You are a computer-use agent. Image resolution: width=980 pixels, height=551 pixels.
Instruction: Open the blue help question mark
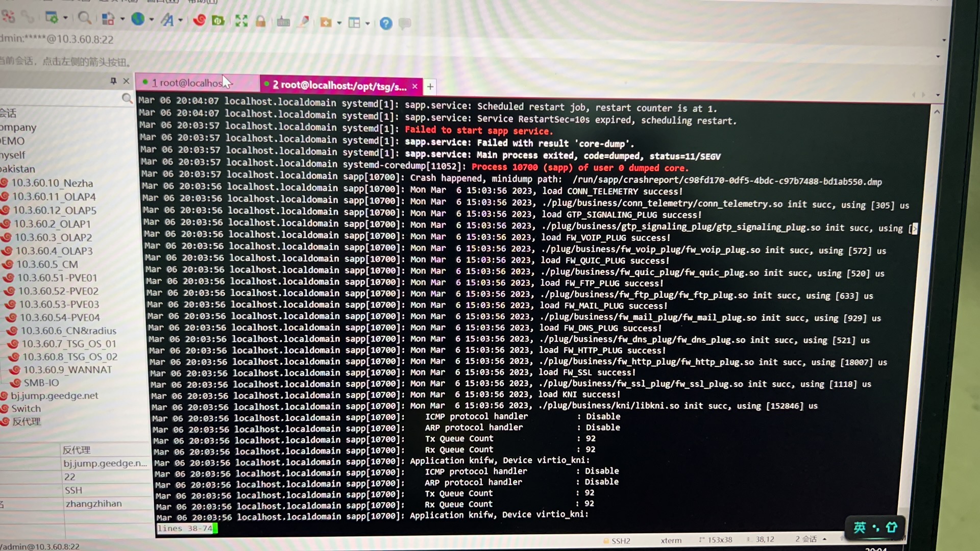386,23
